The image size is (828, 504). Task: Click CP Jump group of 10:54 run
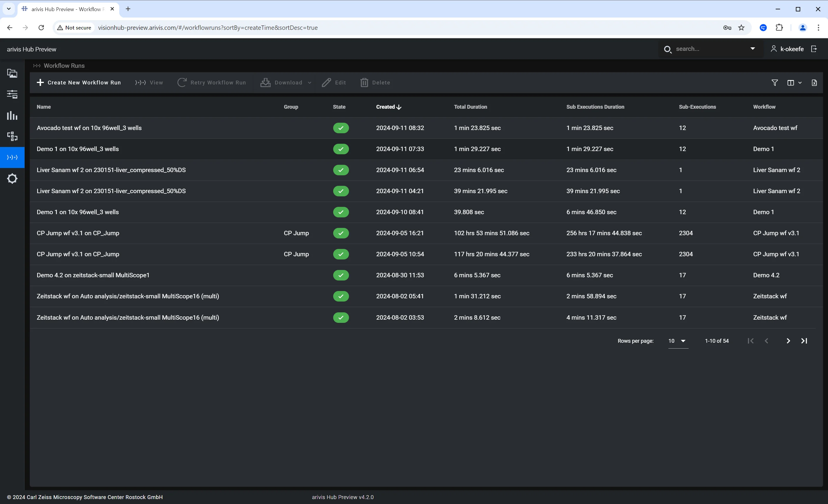coord(296,254)
